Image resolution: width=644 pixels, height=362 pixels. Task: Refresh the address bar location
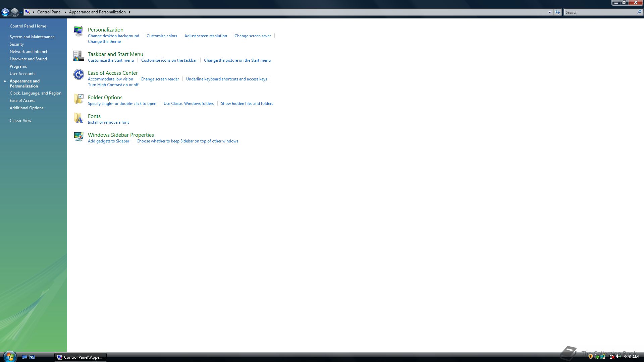click(x=557, y=12)
